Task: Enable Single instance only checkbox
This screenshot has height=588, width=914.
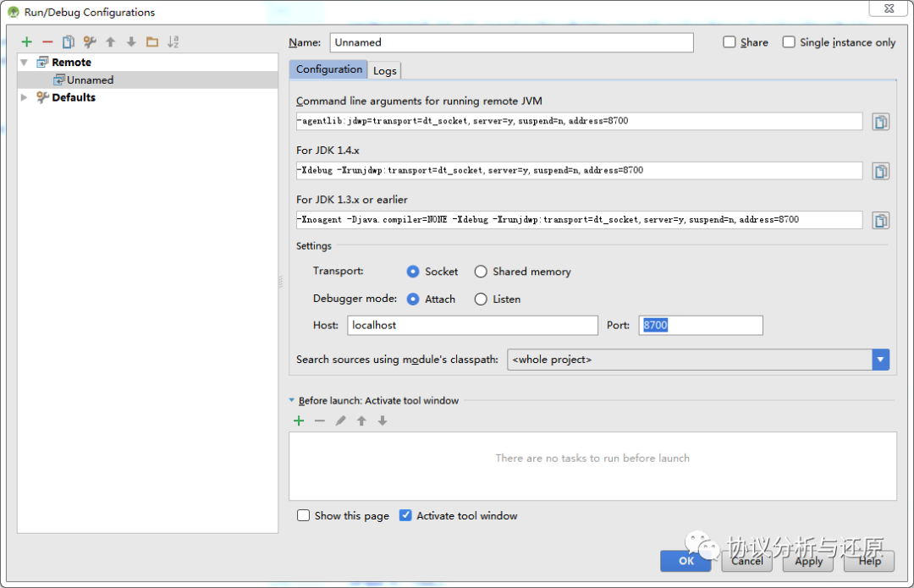Action: tap(789, 42)
